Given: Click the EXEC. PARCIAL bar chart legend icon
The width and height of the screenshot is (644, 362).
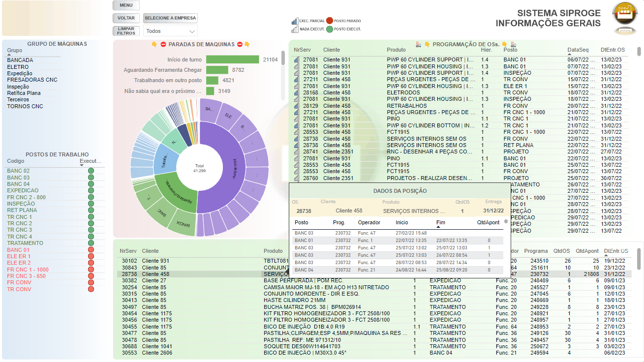Looking at the screenshot, I should tap(294, 21).
